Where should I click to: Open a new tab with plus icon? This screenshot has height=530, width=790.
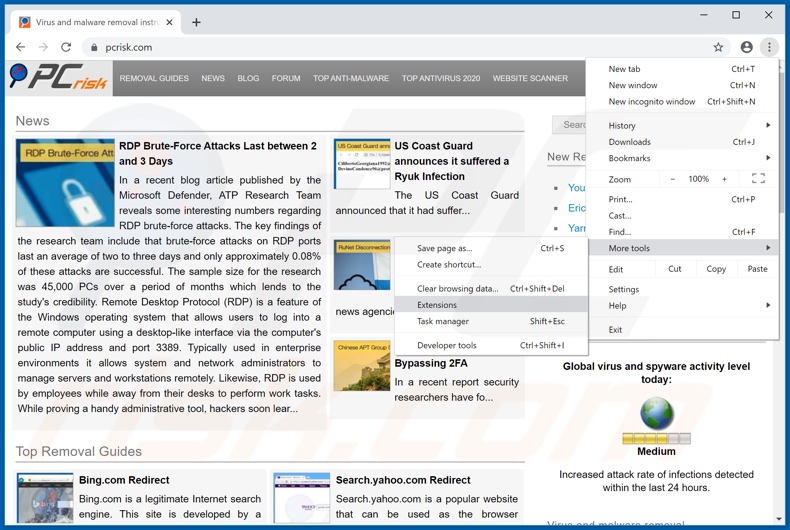[196, 22]
